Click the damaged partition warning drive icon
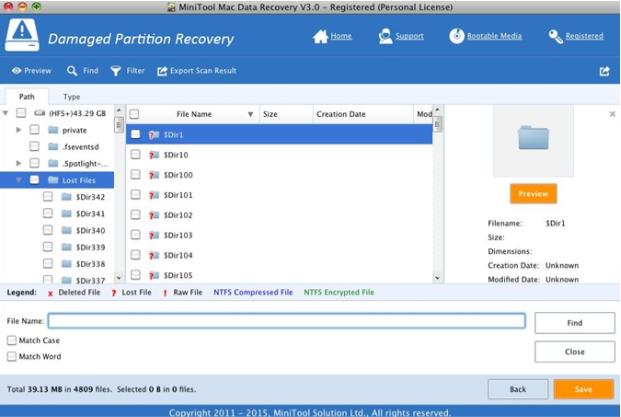The height and width of the screenshot is (417, 621). click(x=22, y=35)
